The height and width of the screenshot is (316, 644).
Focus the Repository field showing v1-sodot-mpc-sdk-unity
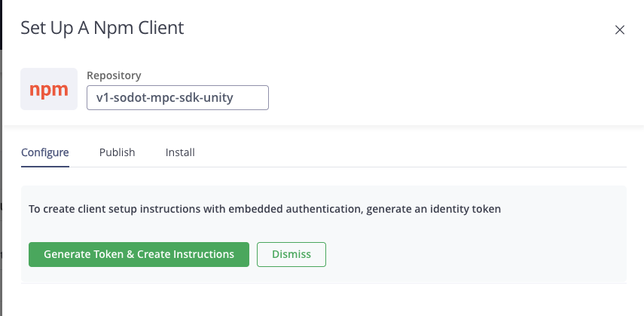coord(178,97)
